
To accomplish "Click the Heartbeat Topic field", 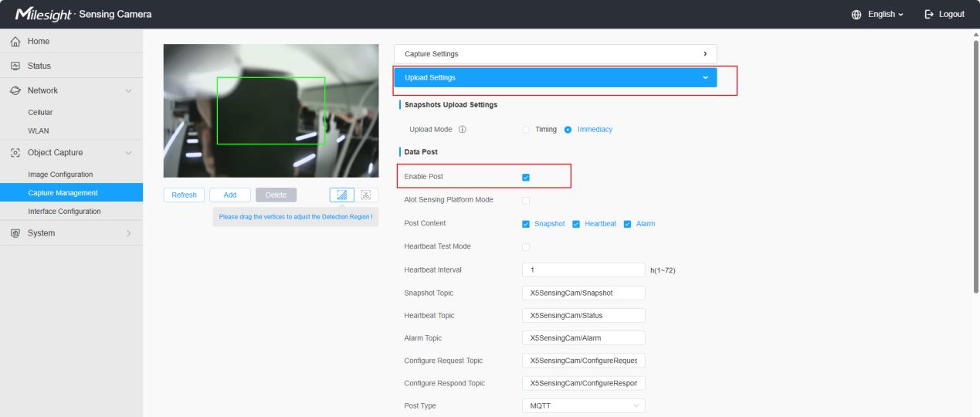I will [584, 316].
